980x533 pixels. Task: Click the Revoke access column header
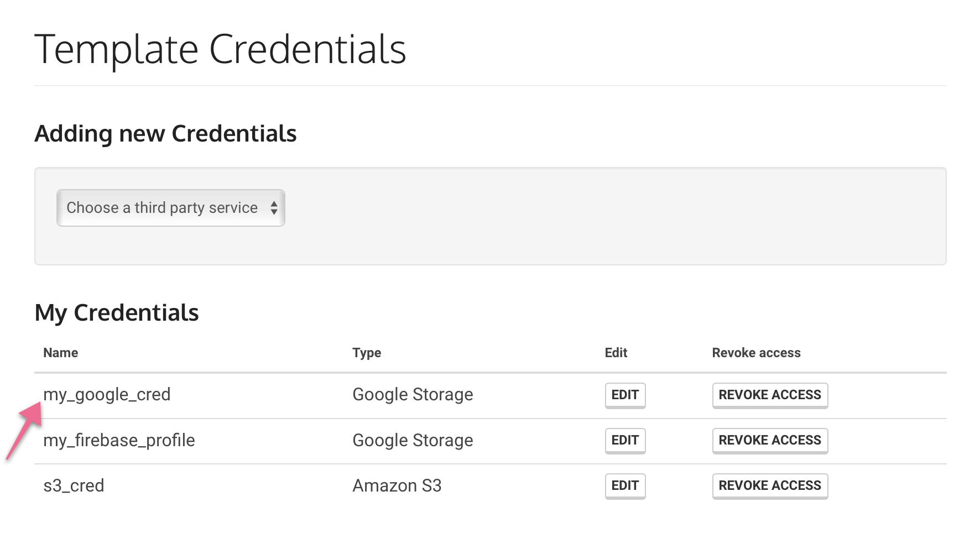coord(756,353)
